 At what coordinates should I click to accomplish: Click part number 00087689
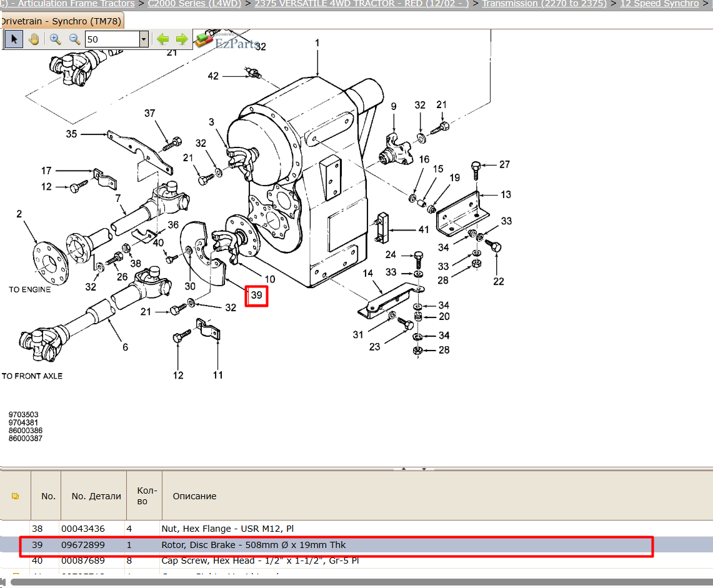pos(82,561)
